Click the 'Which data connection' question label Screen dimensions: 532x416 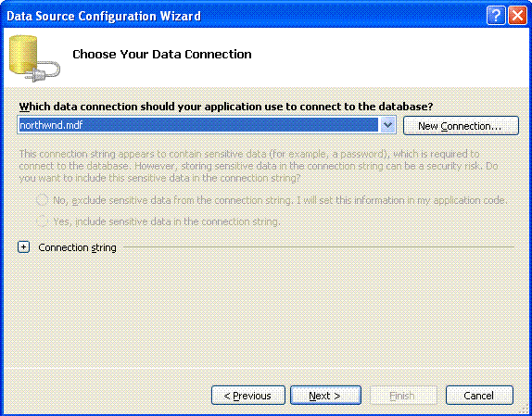[226, 107]
